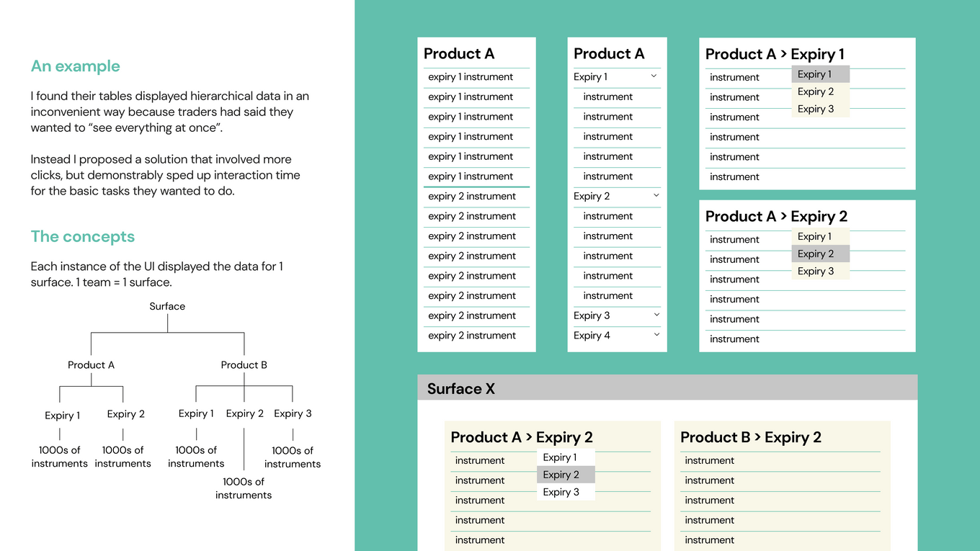Screen dimensions: 980x551
Task: Click "The concepts" heading
Action: (x=83, y=236)
